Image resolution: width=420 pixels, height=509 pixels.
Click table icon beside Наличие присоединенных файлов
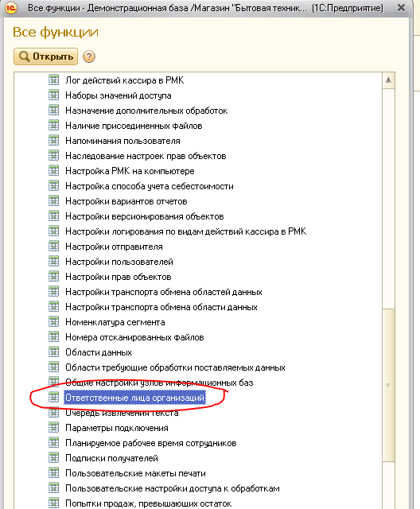pos(53,126)
